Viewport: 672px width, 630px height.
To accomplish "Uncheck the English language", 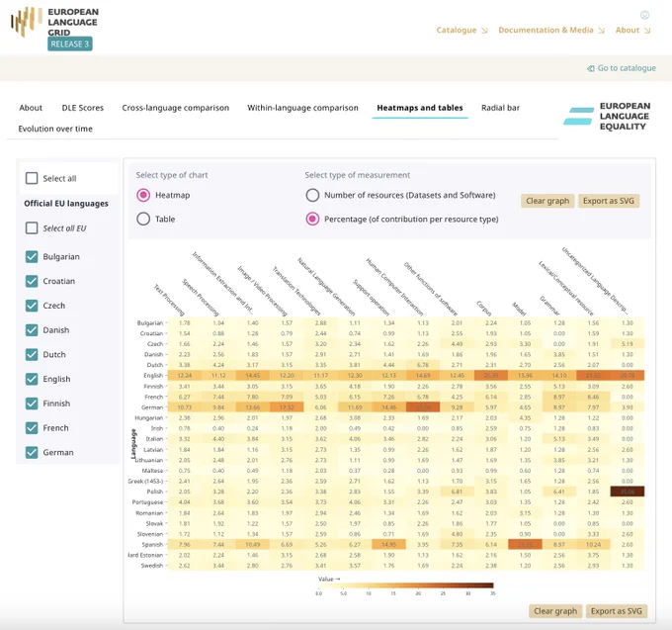I will (x=32, y=379).
